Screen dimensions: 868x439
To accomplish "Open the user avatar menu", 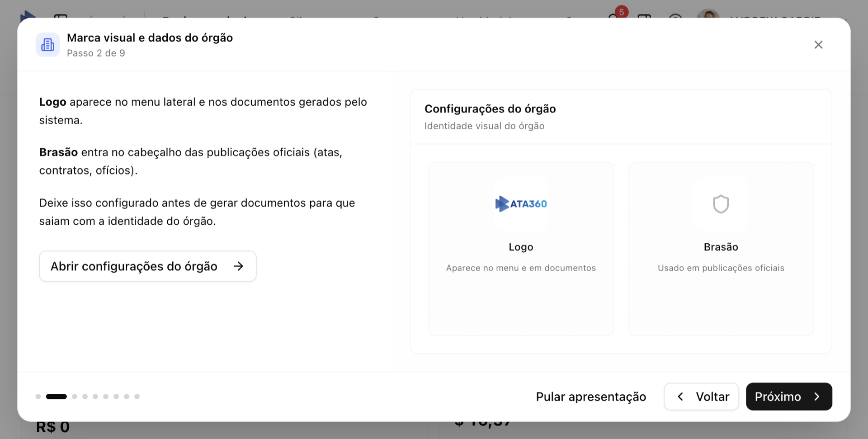I will click(708, 14).
